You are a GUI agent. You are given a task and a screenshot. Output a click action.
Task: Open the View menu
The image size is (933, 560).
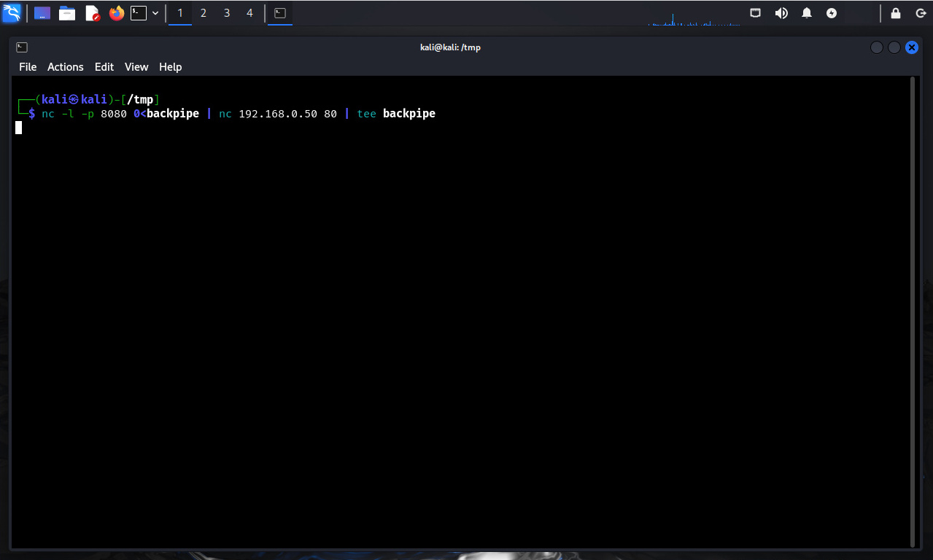[136, 67]
